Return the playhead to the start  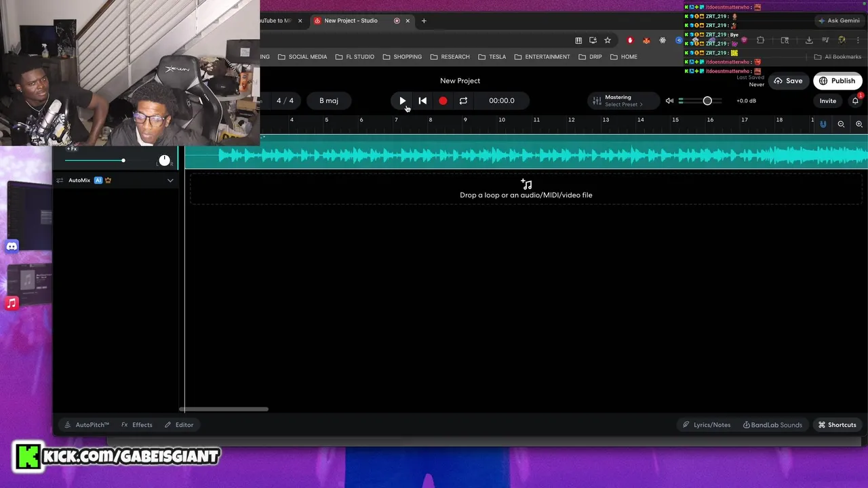click(x=422, y=100)
